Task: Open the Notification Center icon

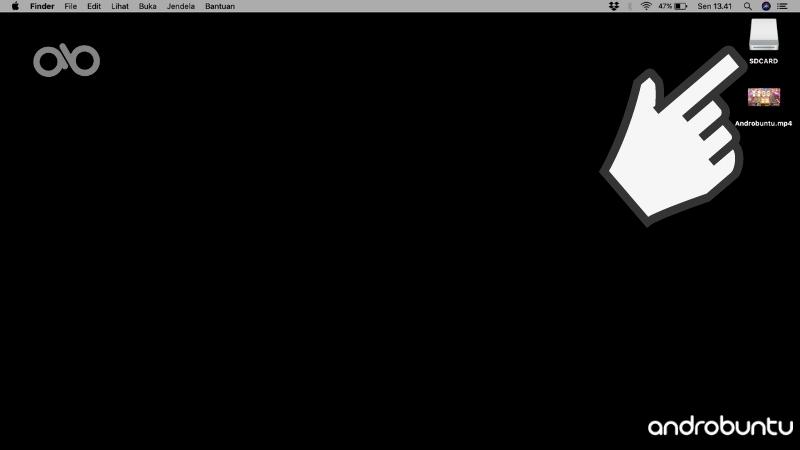Action: 782,6
